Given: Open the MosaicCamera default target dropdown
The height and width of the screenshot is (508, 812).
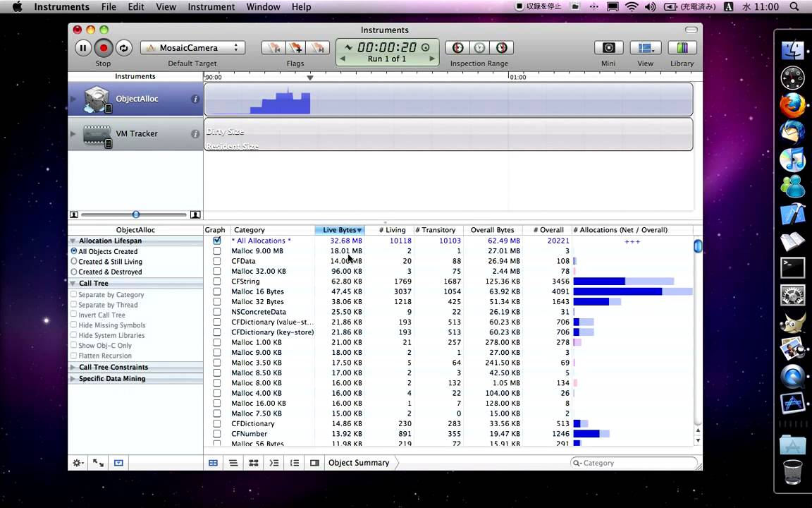Looking at the screenshot, I should (192, 48).
